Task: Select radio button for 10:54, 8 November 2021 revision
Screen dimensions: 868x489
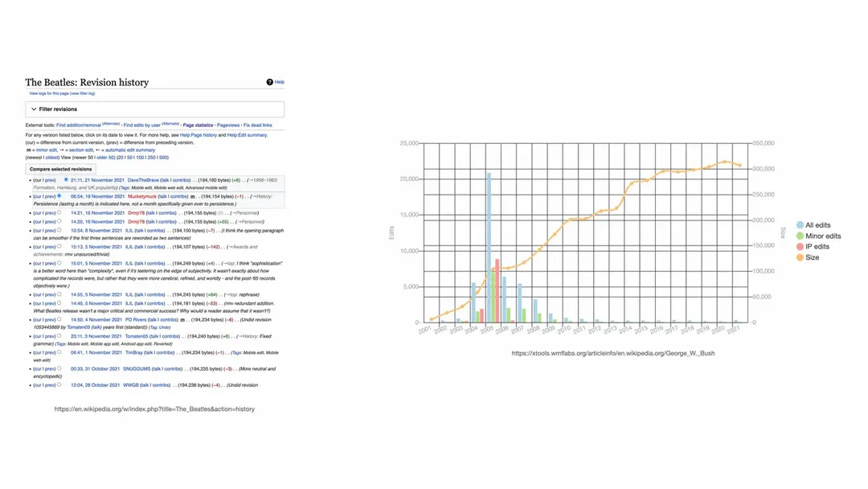Action: coord(59,230)
